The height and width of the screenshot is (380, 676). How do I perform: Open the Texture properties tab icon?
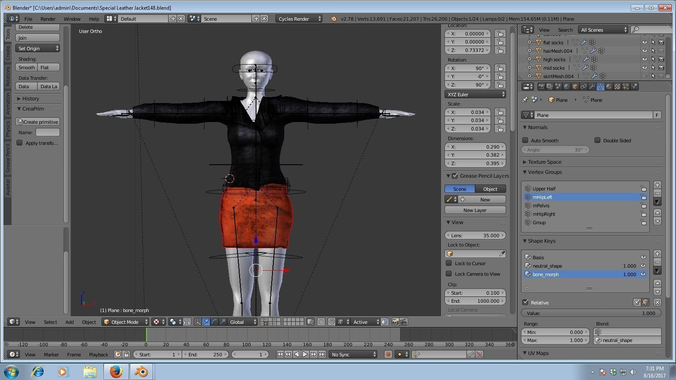tap(617, 87)
